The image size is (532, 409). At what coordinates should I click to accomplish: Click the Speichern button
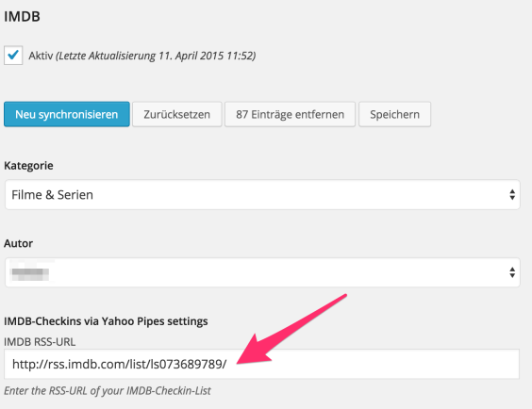pyautogui.click(x=394, y=114)
